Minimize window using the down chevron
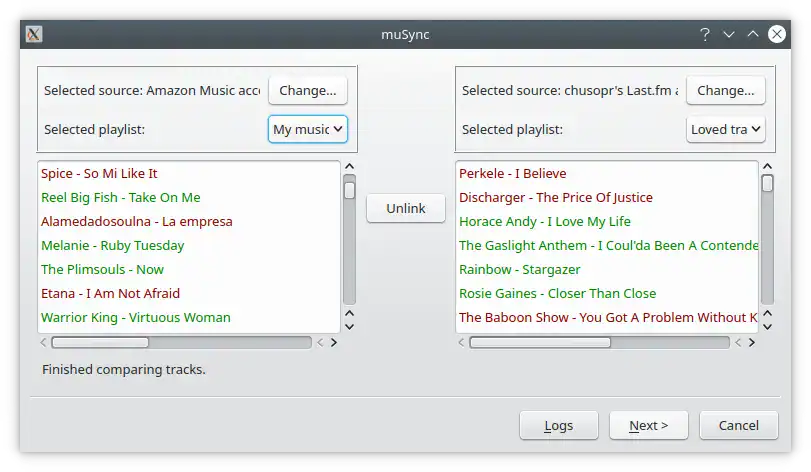 click(x=729, y=35)
